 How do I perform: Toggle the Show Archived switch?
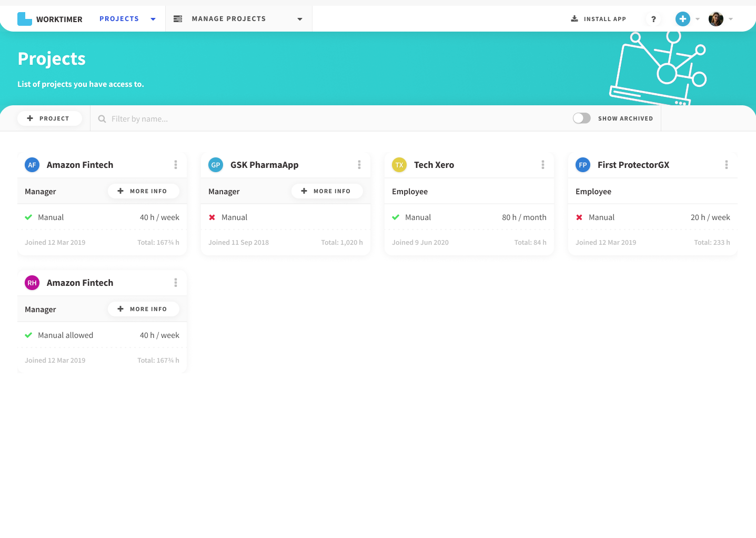581,118
